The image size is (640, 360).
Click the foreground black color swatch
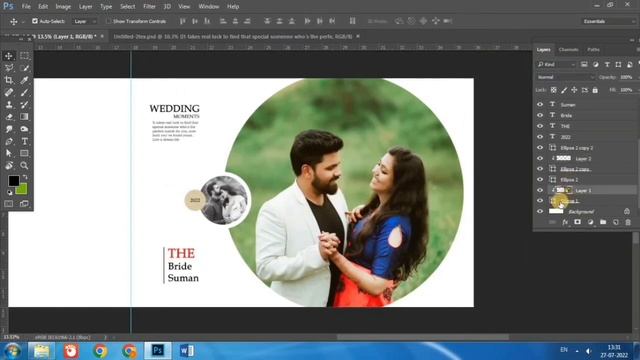(13, 180)
